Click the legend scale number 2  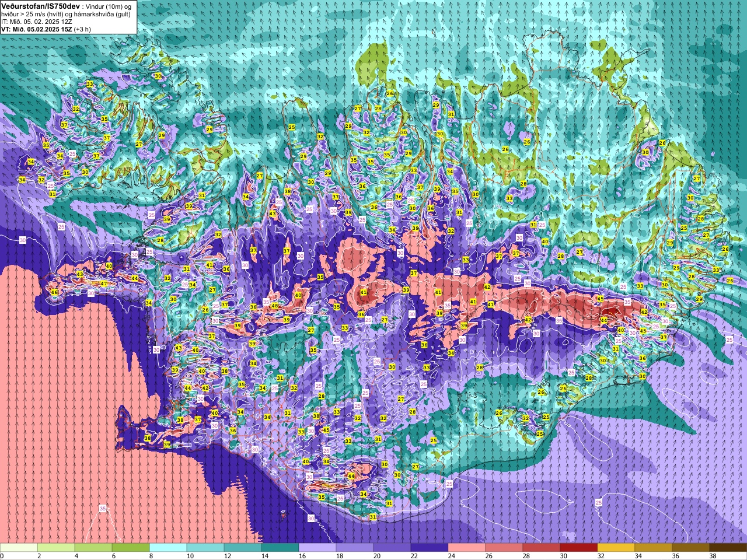pyautogui.click(x=39, y=556)
